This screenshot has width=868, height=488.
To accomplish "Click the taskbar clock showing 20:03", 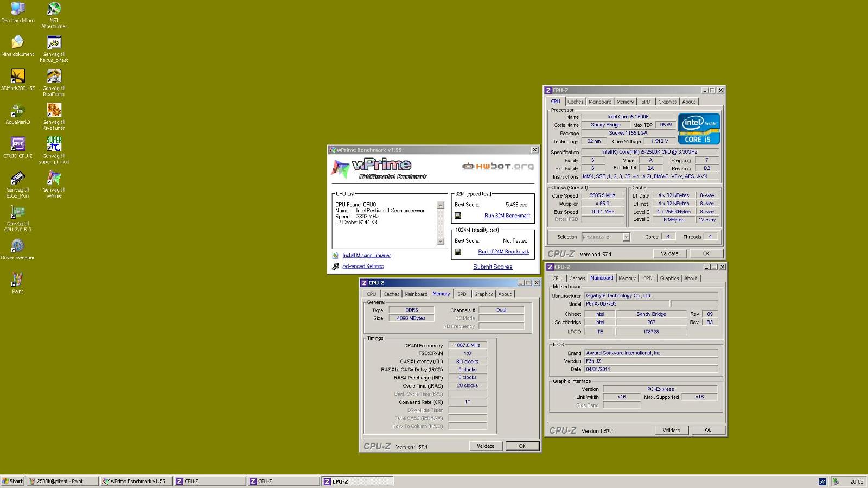I will [857, 481].
